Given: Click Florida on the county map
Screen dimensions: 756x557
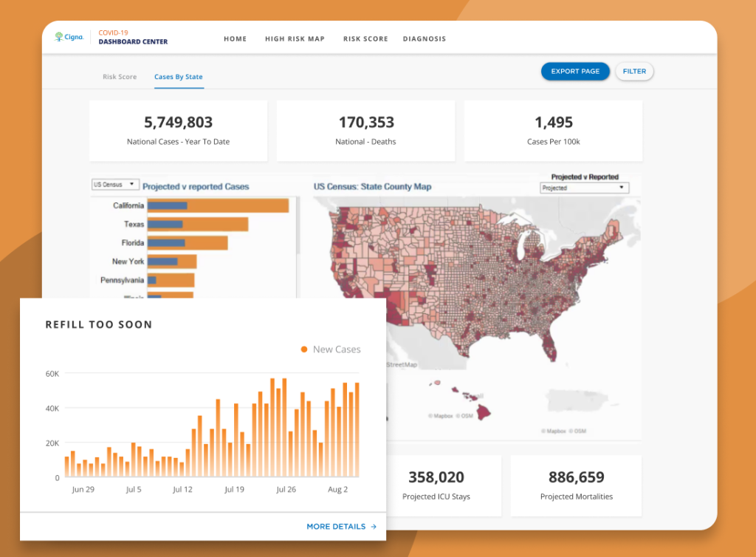Looking at the screenshot, I should tap(548, 347).
